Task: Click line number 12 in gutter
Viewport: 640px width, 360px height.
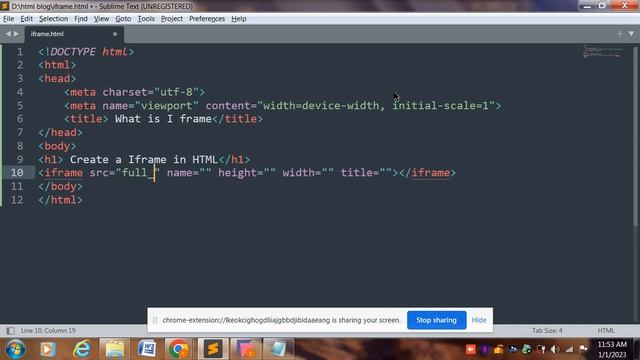Action: pos(17,200)
